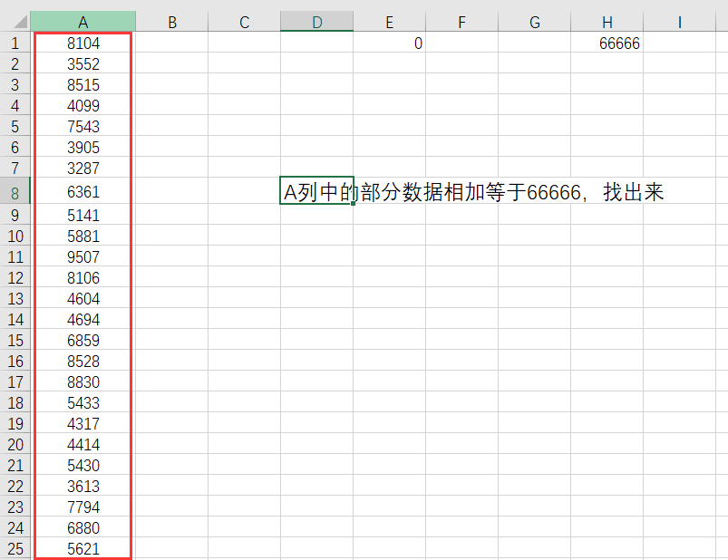Click the select-all corner triangle
The image size is (728, 560).
[21, 22]
